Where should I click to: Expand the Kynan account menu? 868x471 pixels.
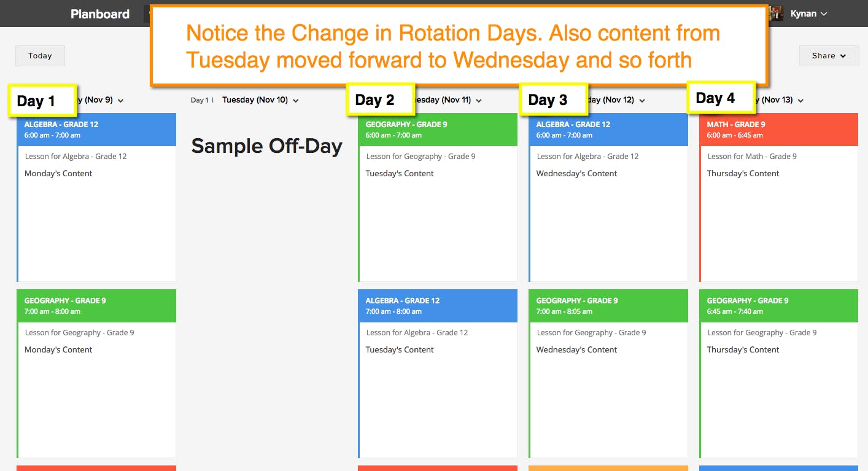(809, 14)
